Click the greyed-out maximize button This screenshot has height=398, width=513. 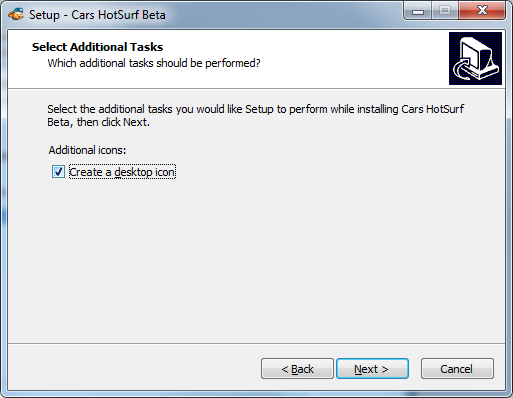(x=445, y=11)
